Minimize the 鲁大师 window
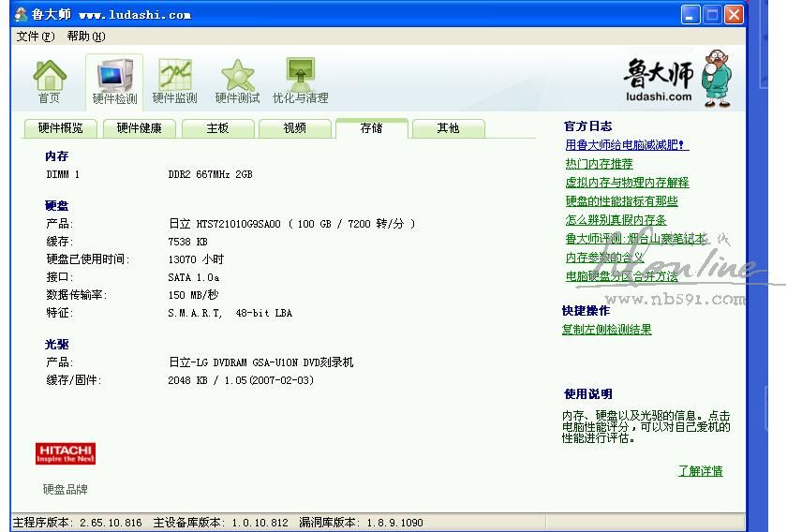 click(x=690, y=15)
